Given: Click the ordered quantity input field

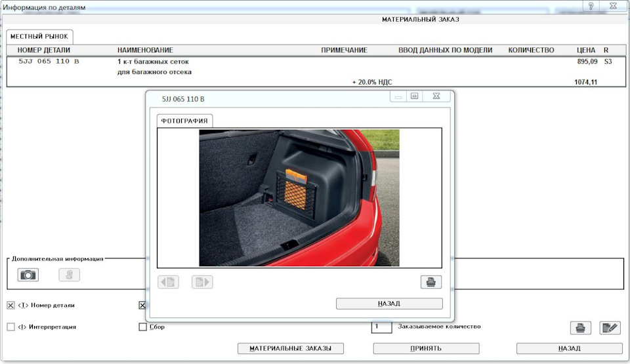Looking at the screenshot, I should [x=381, y=327].
